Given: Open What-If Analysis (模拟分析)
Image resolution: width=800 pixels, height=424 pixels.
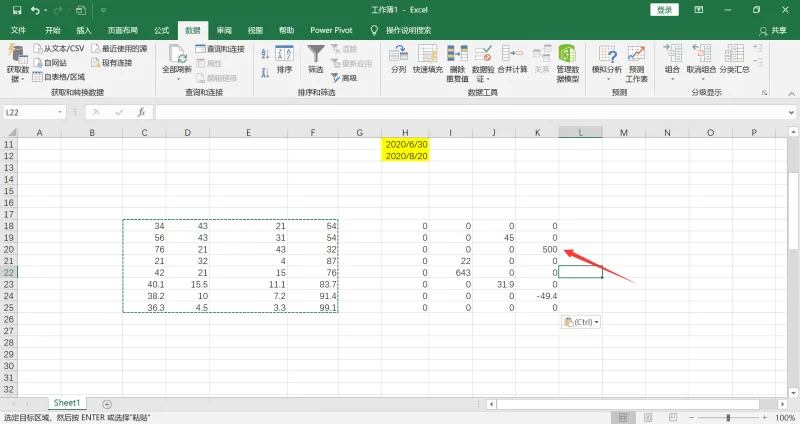Looking at the screenshot, I should [607, 62].
